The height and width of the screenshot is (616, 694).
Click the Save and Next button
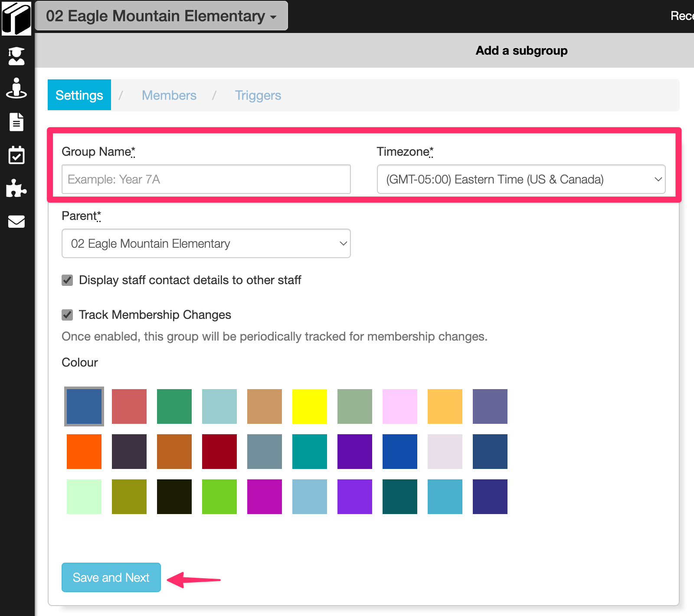[x=111, y=577]
